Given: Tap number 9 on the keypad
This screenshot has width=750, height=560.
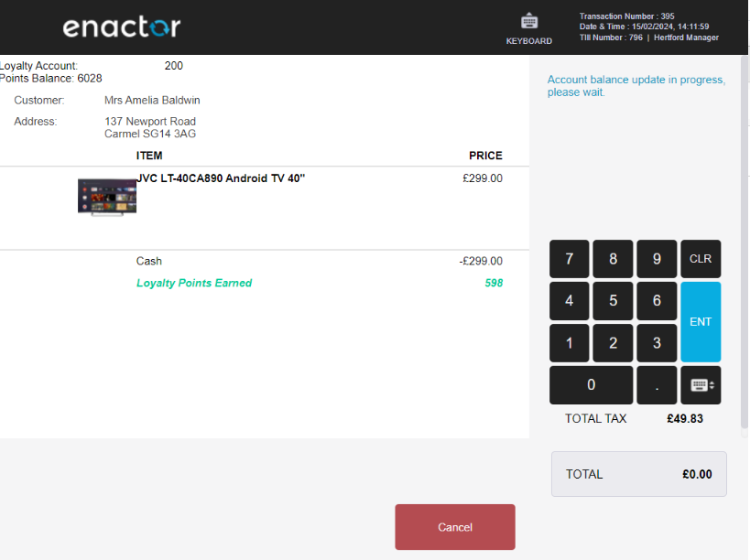Looking at the screenshot, I should [657, 259].
